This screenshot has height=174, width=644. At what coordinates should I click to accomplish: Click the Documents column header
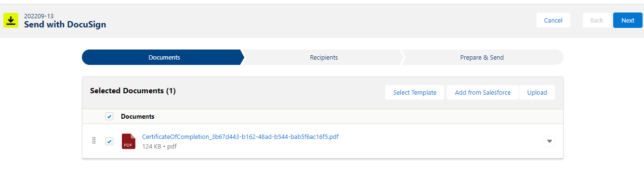(138, 116)
